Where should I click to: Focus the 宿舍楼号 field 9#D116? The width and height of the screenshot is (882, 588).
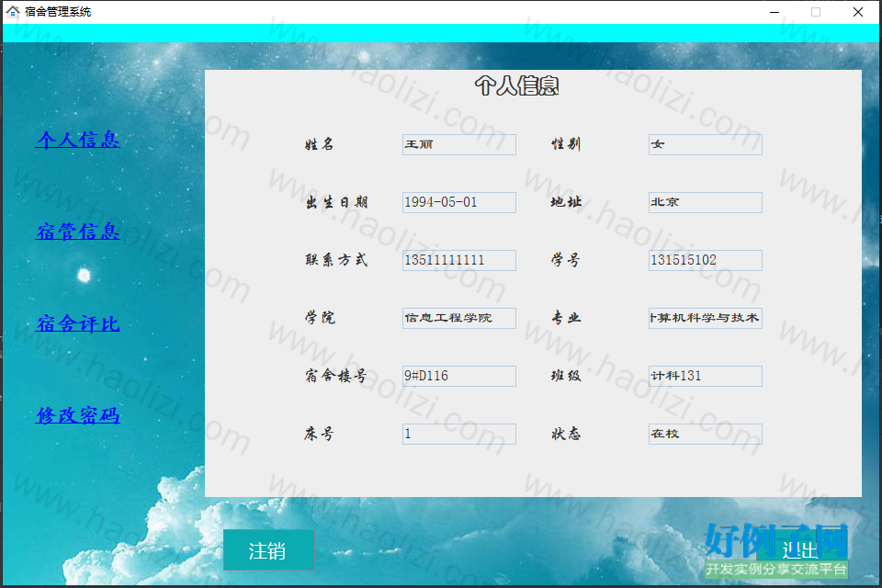pyautogui.click(x=459, y=377)
